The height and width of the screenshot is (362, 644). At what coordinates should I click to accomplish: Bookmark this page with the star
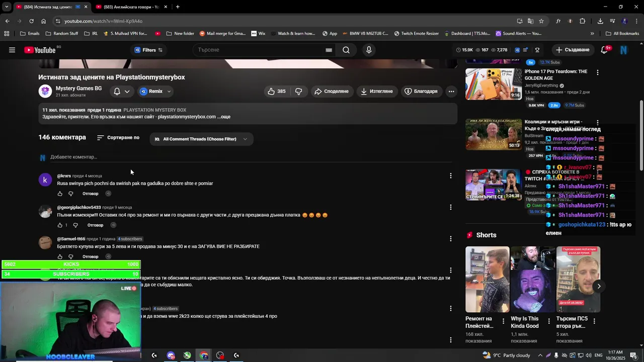[541, 21]
